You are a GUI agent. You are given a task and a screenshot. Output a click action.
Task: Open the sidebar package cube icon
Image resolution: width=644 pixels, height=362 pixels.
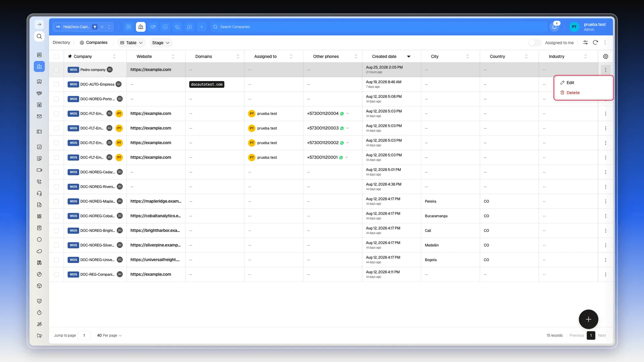[39, 286]
